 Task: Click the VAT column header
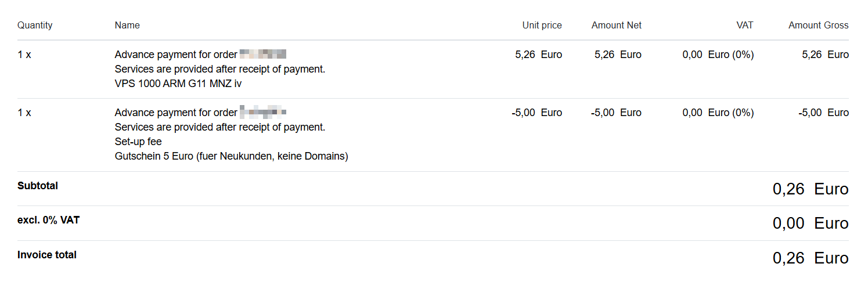[744, 25]
